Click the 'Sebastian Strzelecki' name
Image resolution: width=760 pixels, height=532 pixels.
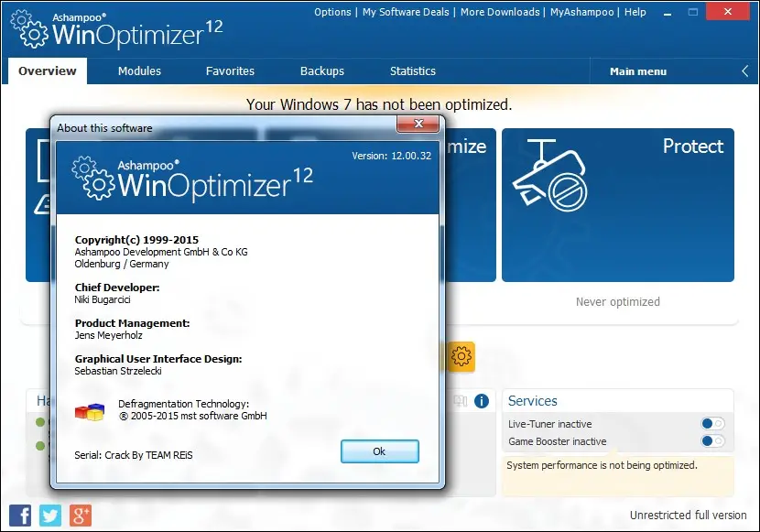click(118, 371)
